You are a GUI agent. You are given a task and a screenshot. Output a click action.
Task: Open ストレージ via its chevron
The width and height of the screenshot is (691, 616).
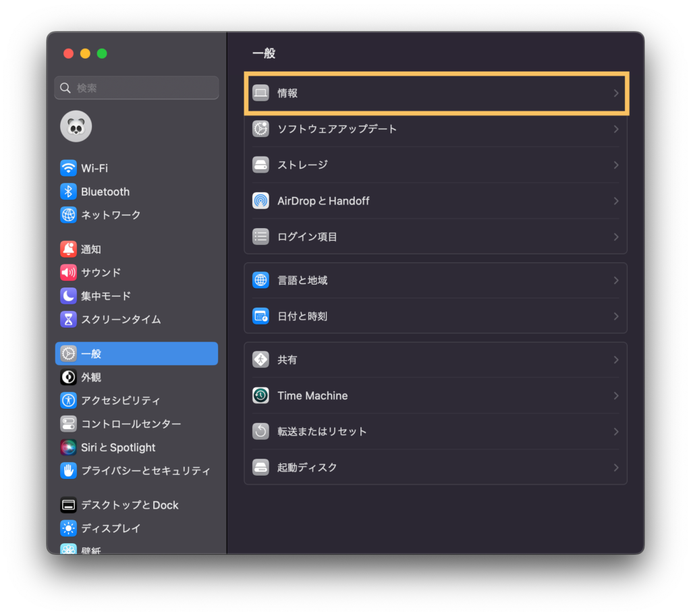[x=616, y=165]
